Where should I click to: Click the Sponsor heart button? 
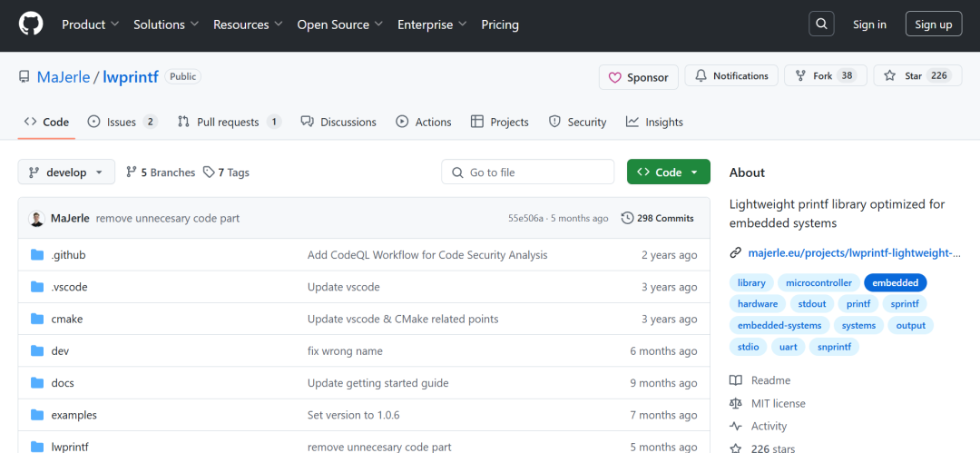tap(638, 77)
